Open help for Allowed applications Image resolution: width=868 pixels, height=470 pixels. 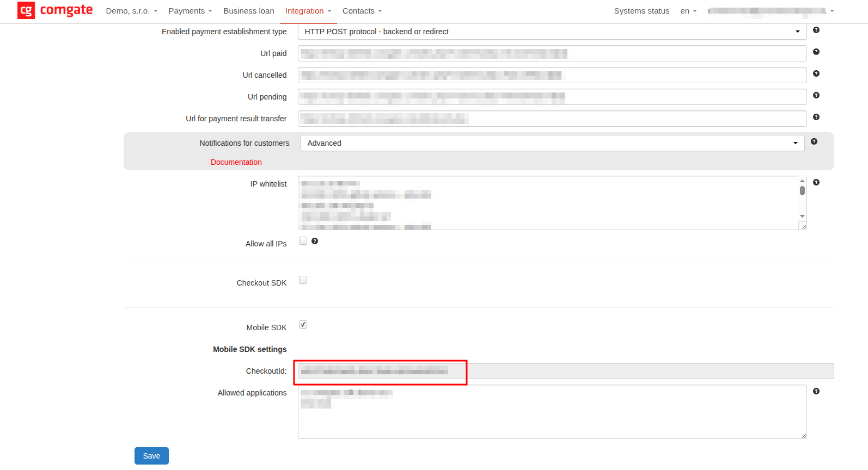point(816,391)
